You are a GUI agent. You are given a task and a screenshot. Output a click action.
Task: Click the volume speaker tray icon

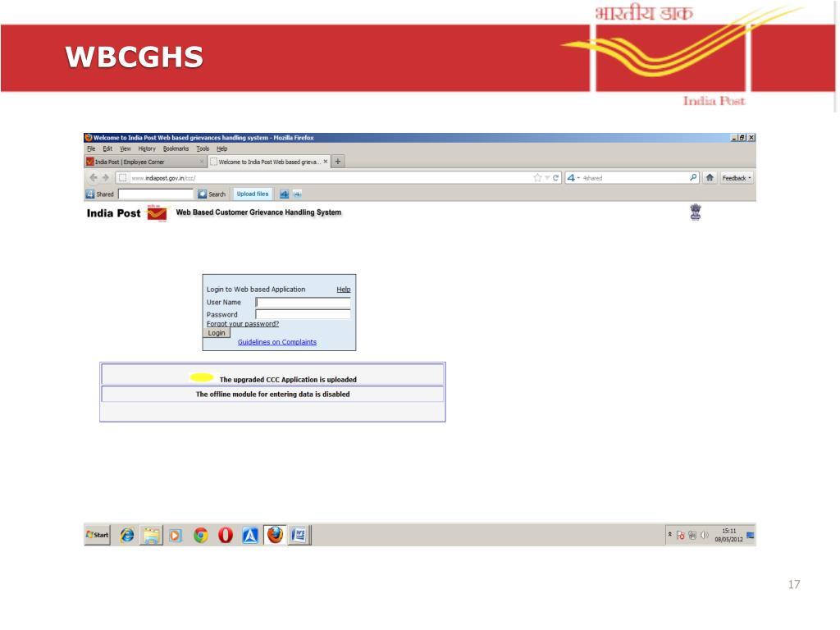705,535
